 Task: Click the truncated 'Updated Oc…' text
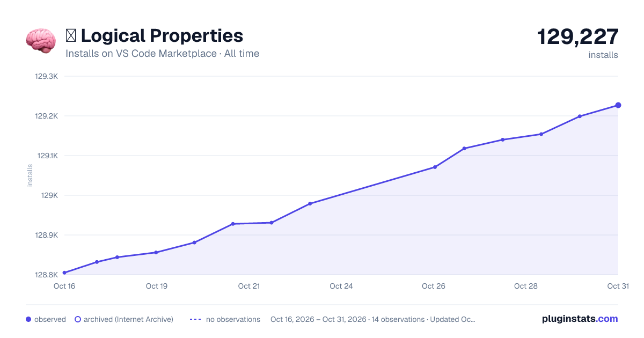point(453,319)
